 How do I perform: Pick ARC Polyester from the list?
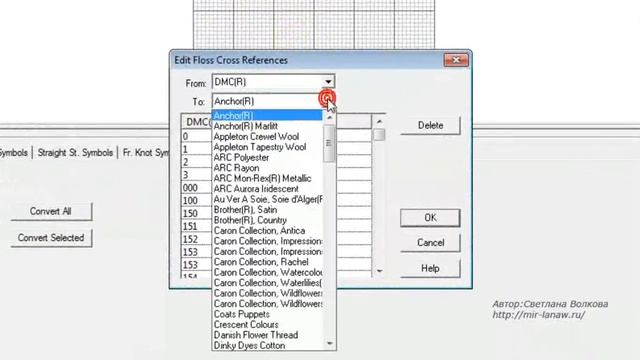(x=267, y=158)
